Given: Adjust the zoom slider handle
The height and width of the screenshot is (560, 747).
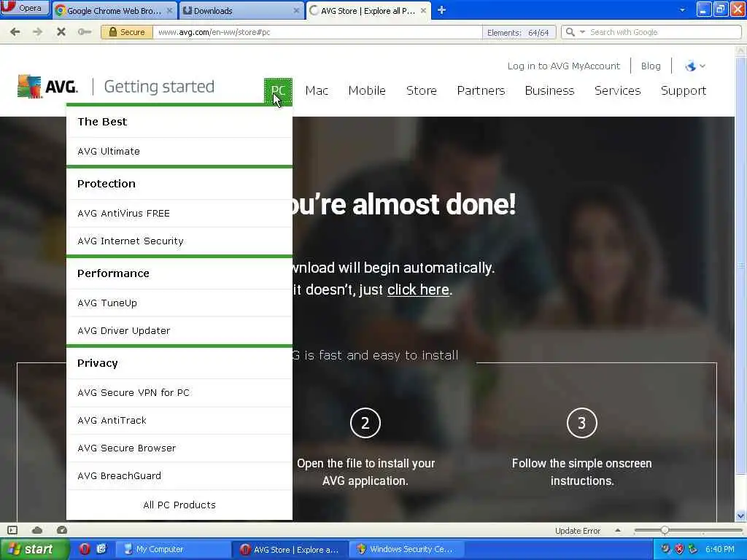Looking at the screenshot, I should 665,530.
